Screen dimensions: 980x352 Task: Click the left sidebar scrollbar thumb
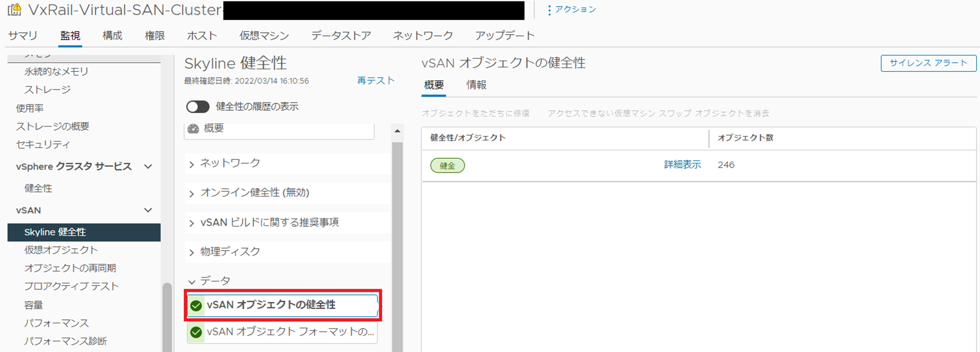click(167, 318)
